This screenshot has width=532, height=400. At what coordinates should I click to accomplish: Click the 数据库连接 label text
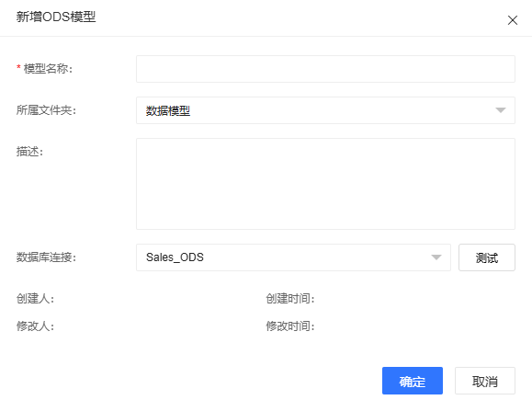pyautogui.click(x=46, y=257)
